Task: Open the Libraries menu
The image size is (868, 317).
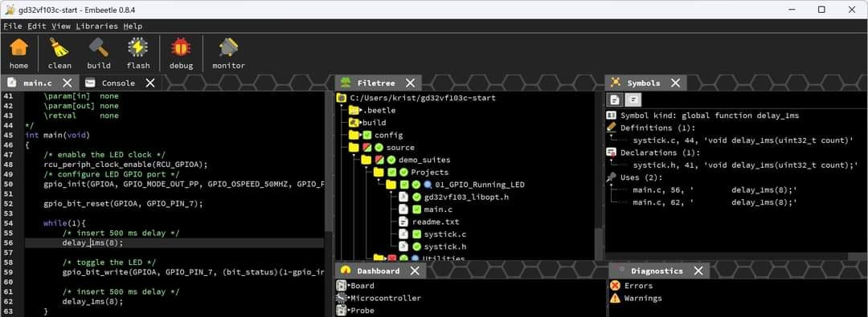Action: pos(97,26)
